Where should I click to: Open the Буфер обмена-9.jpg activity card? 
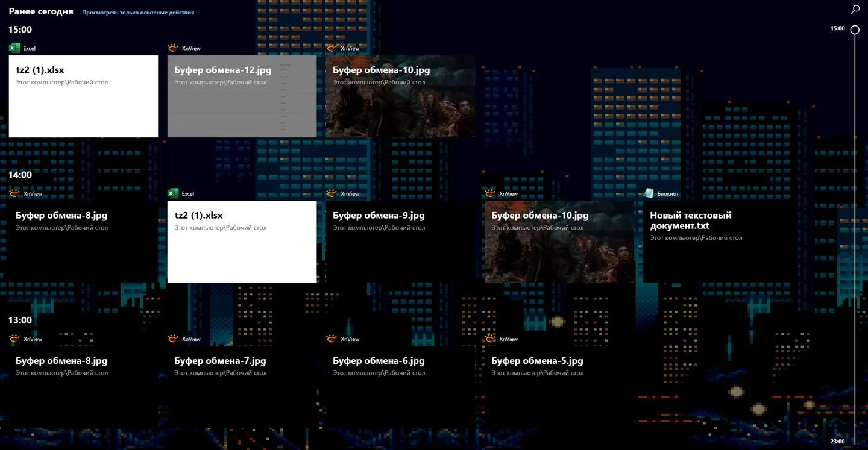click(400, 242)
